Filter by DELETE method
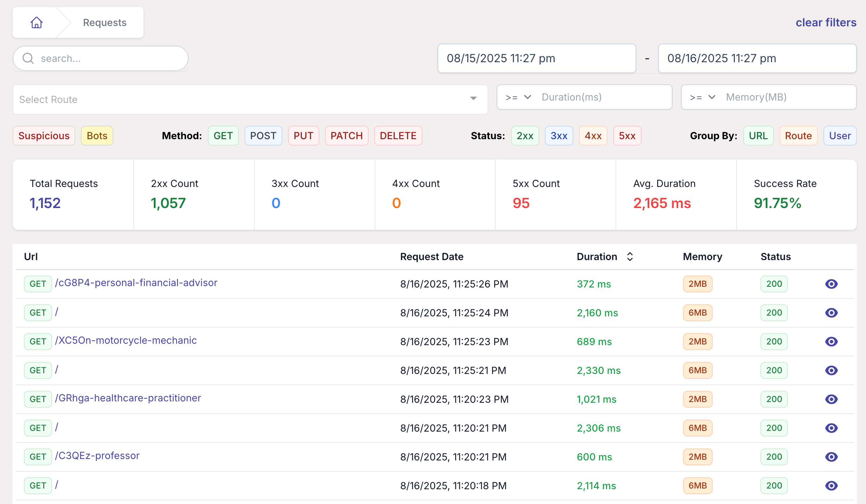Viewport: 866px width, 504px height. (398, 136)
